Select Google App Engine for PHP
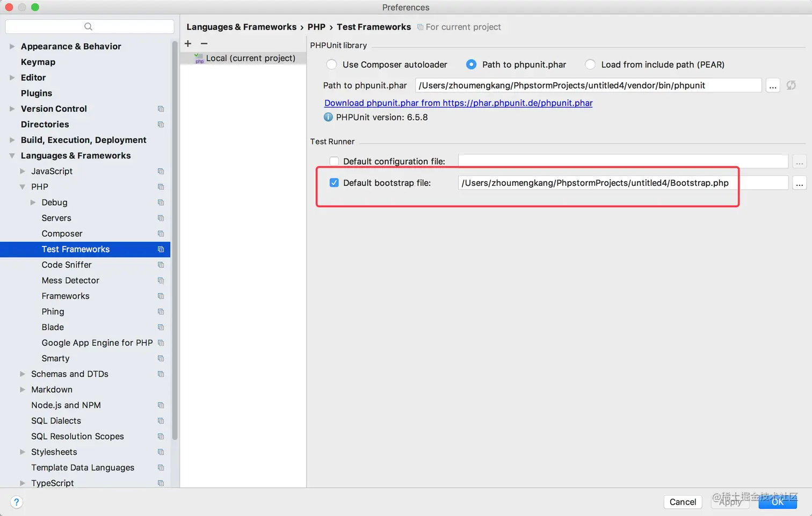 [x=97, y=343]
